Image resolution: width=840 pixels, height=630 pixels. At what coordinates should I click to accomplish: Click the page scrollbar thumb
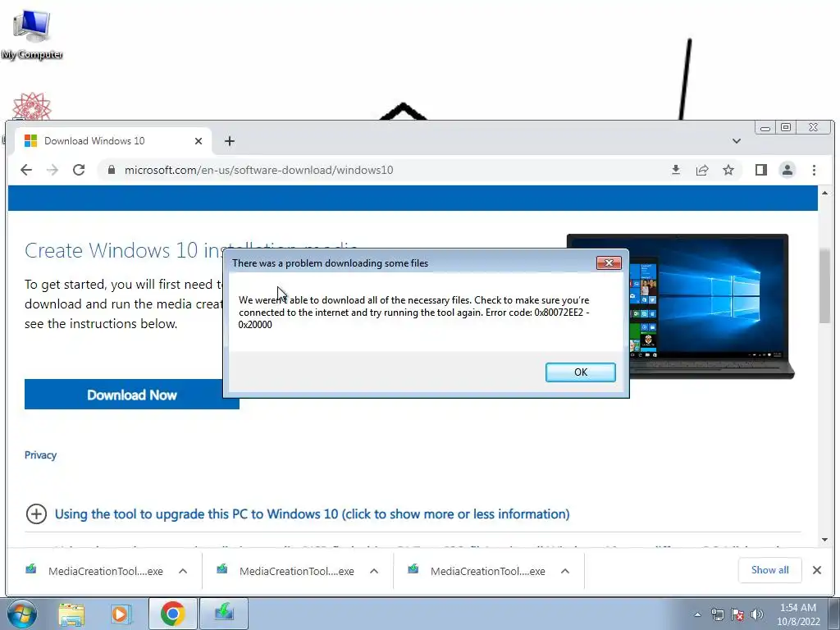(824, 286)
